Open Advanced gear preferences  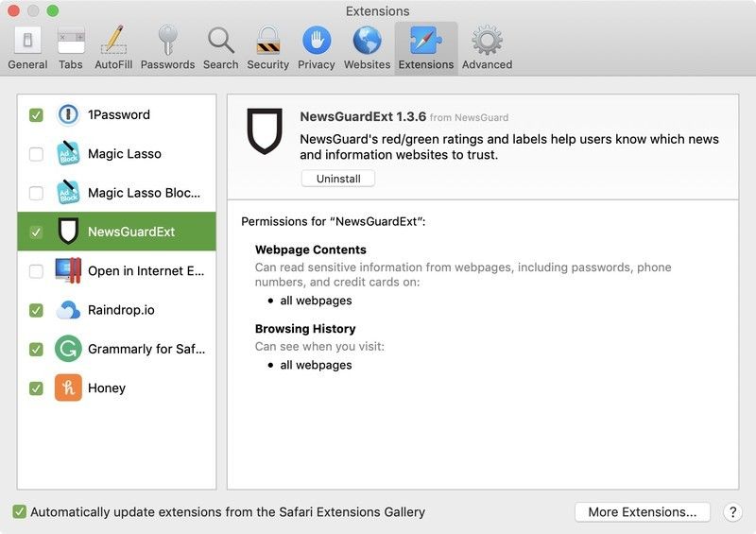487,47
